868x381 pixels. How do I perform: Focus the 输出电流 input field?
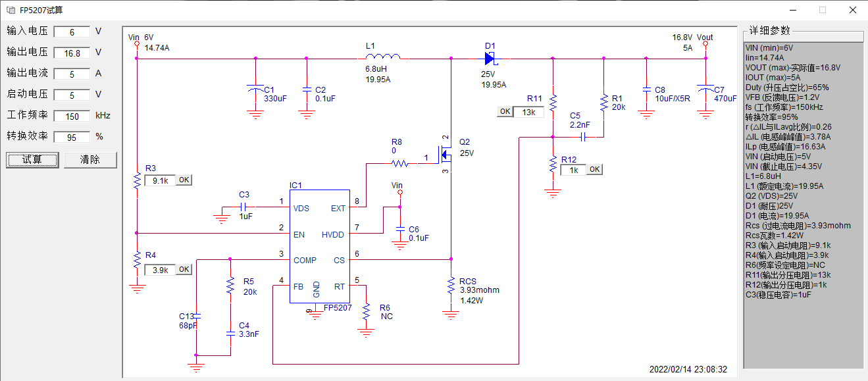(72, 74)
